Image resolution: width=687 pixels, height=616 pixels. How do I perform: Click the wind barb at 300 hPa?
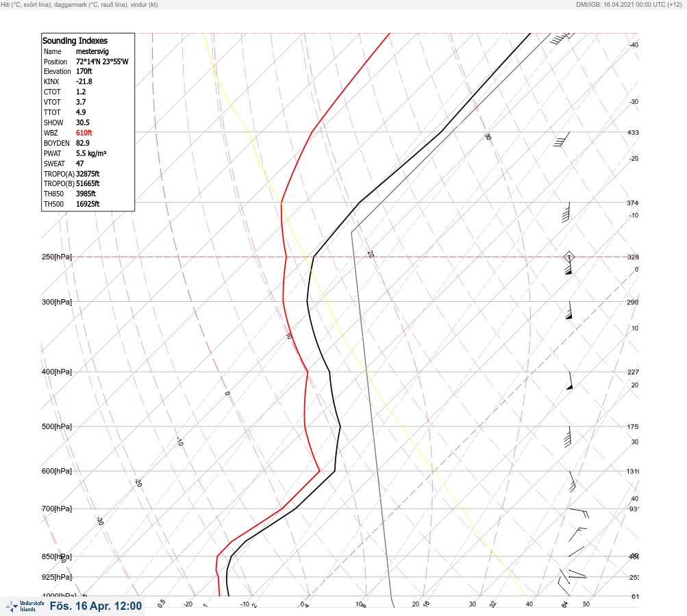coord(569,310)
